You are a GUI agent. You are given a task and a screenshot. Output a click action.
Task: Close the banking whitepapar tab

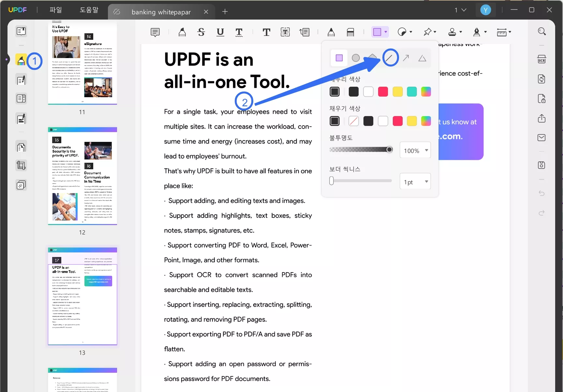[206, 12]
